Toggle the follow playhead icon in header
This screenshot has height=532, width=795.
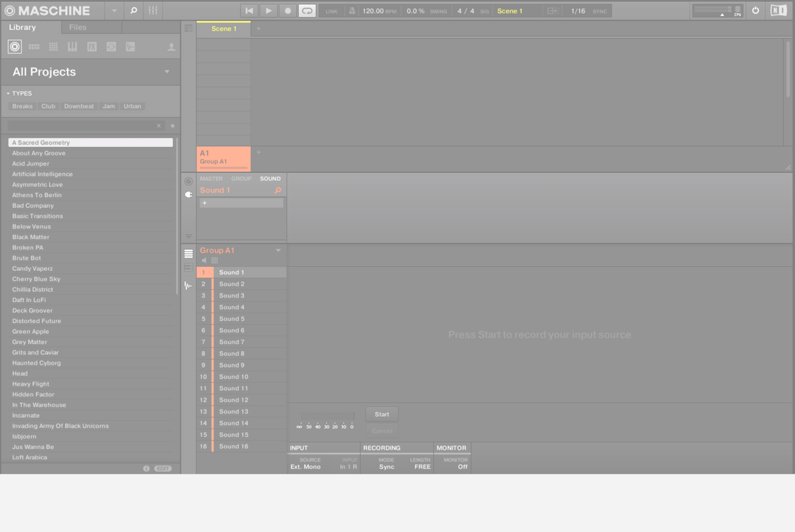click(552, 11)
